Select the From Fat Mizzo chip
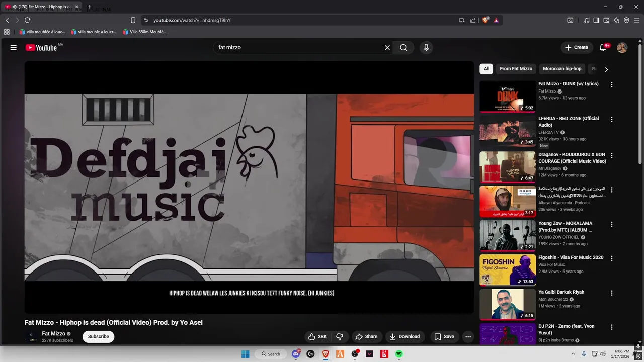The image size is (644, 362). (x=516, y=69)
